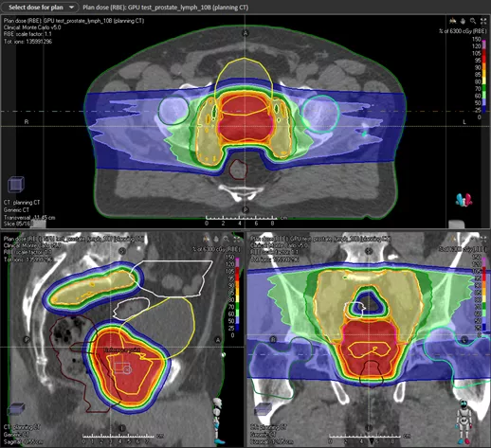Select the zoom magnifier in sagittal view
The image size is (491, 448).
point(227,239)
